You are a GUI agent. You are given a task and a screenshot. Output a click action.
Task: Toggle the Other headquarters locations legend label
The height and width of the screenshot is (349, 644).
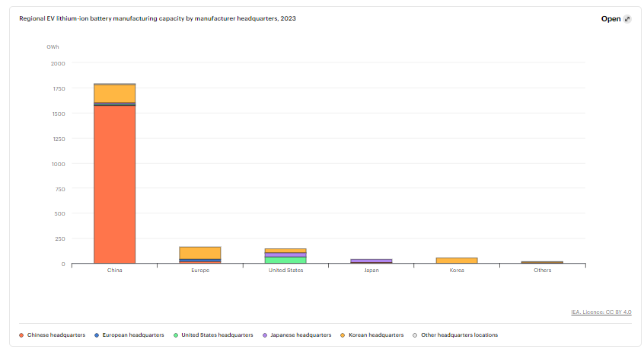(458, 335)
